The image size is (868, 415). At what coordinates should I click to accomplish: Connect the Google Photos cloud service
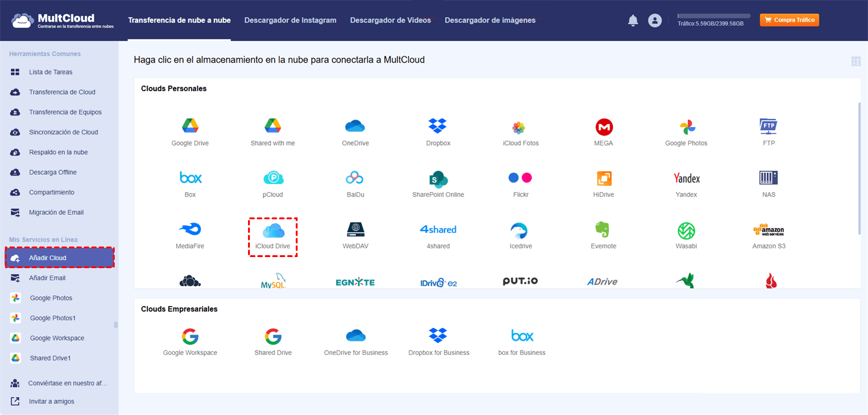point(686,128)
